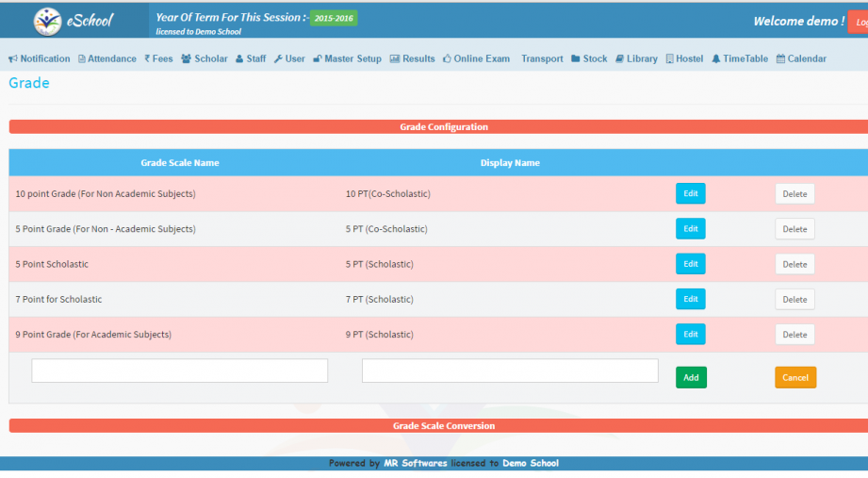Screen dimensions: 868x478
Task: Open the Scholar menu
Action: pyautogui.click(x=205, y=58)
